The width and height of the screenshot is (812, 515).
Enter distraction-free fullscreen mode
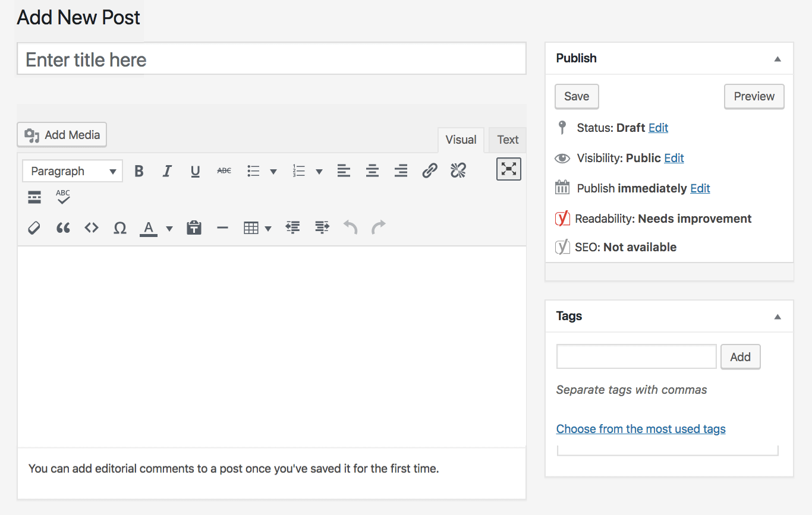click(x=509, y=169)
